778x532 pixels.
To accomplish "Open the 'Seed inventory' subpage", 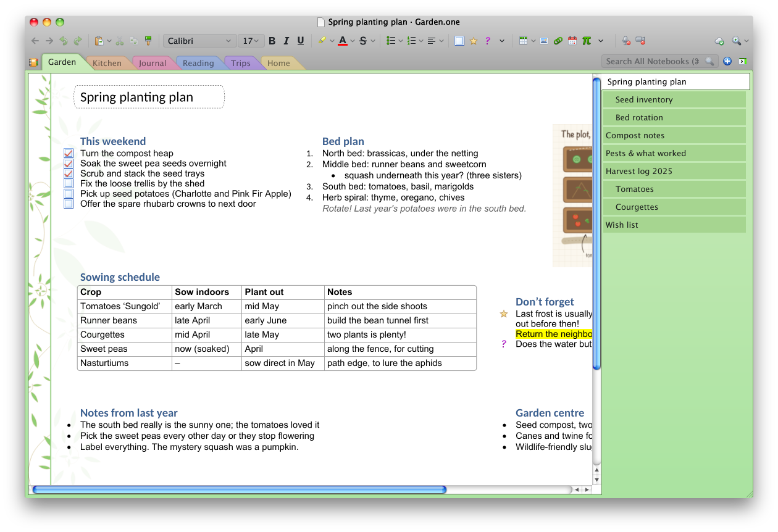I will (674, 99).
